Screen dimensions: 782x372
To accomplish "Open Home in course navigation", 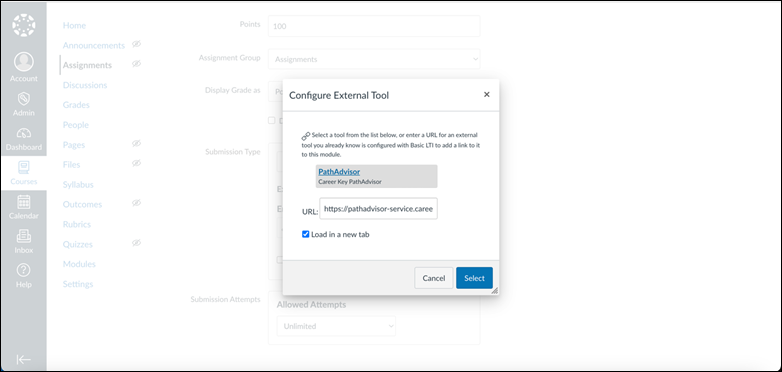I will coord(74,25).
